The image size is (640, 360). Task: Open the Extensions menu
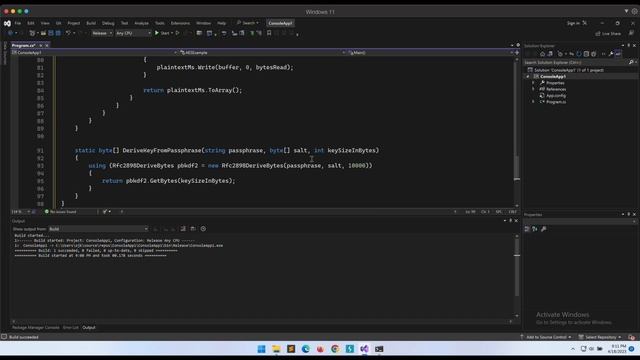click(180, 23)
